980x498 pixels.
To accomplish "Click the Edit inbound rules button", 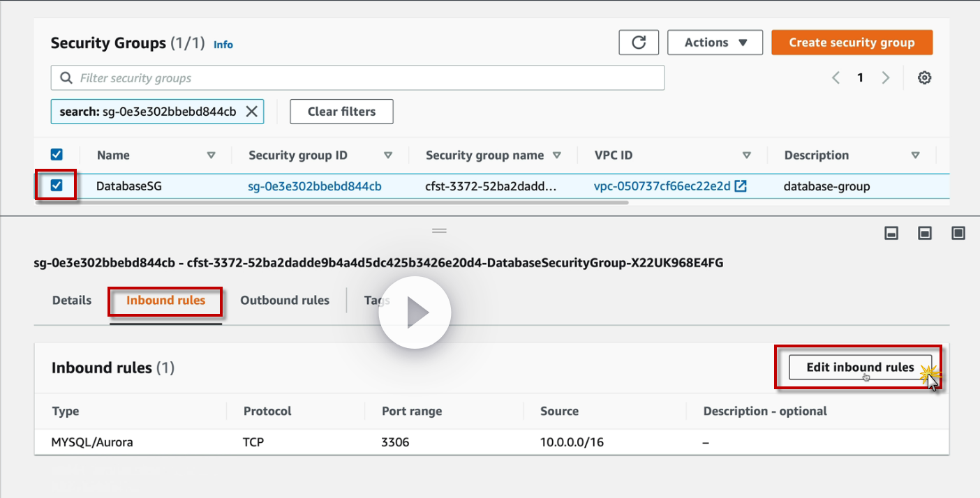I will click(860, 368).
